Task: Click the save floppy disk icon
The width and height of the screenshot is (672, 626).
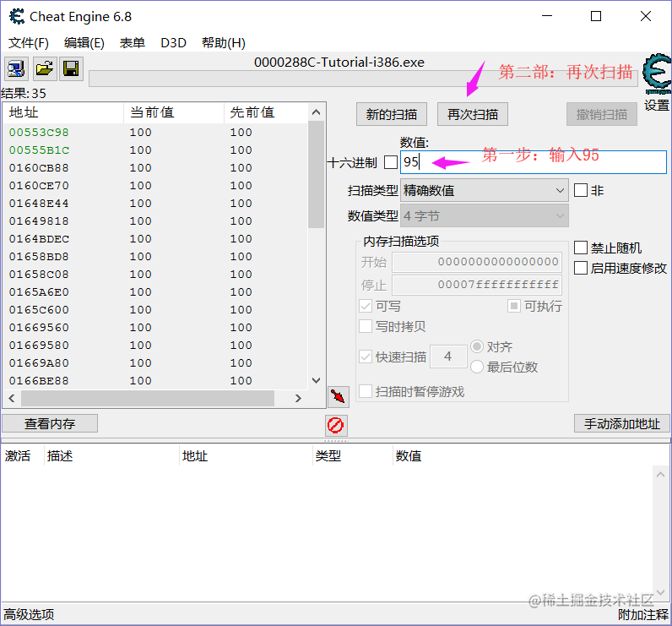Action: (x=71, y=68)
